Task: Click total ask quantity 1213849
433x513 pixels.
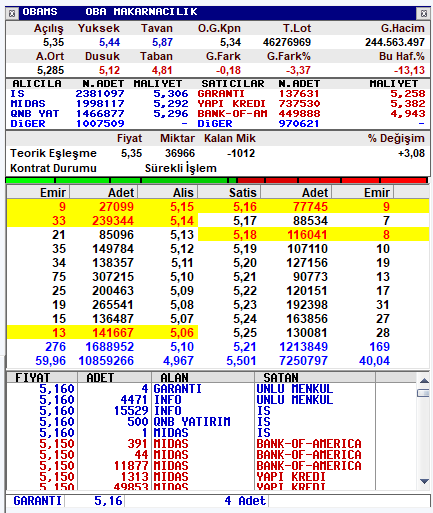Action: [303, 347]
